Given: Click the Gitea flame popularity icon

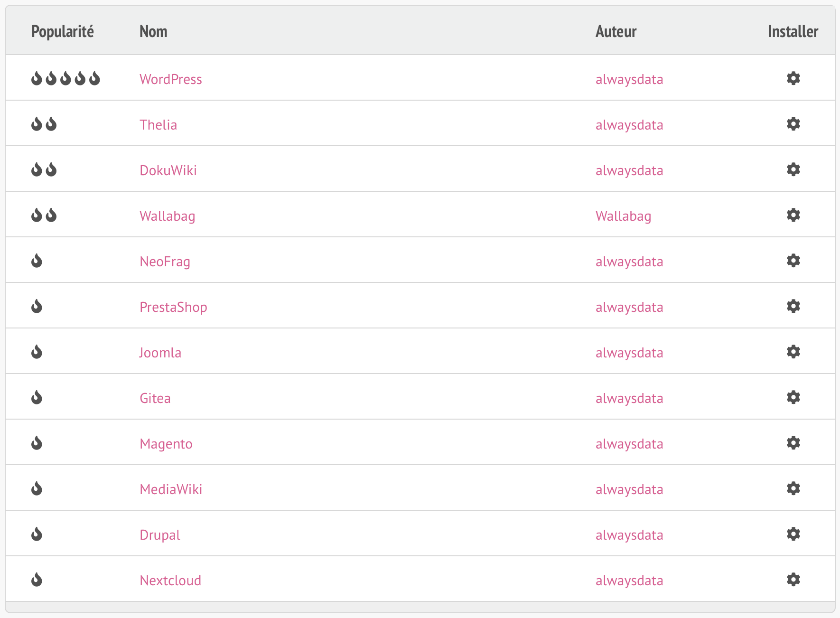Looking at the screenshot, I should click(37, 397).
